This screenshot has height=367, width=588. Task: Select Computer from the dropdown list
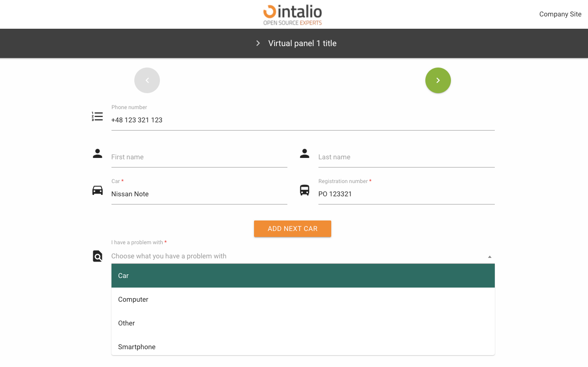303,299
